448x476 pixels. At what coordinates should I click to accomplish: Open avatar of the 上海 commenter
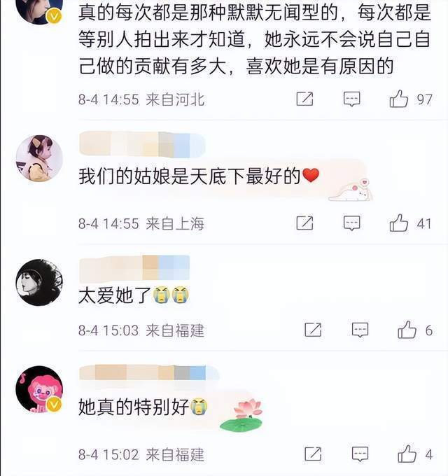[x=39, y=158]
